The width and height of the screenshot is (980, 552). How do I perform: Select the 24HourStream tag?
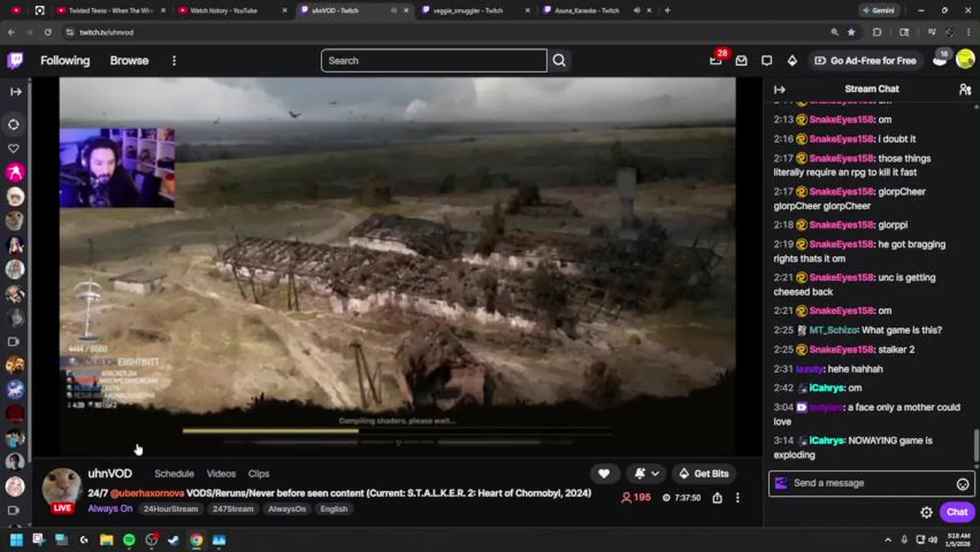170,509
